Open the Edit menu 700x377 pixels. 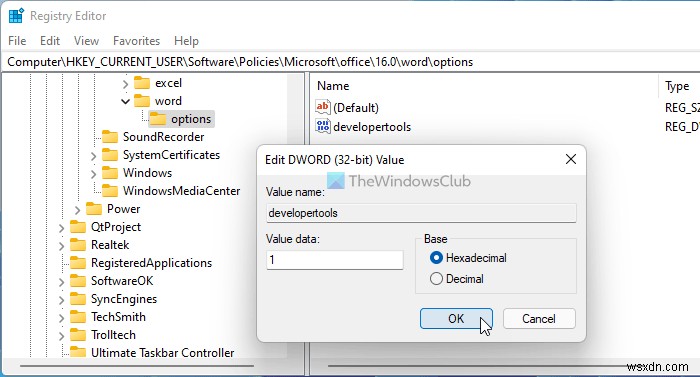(50, 41)
